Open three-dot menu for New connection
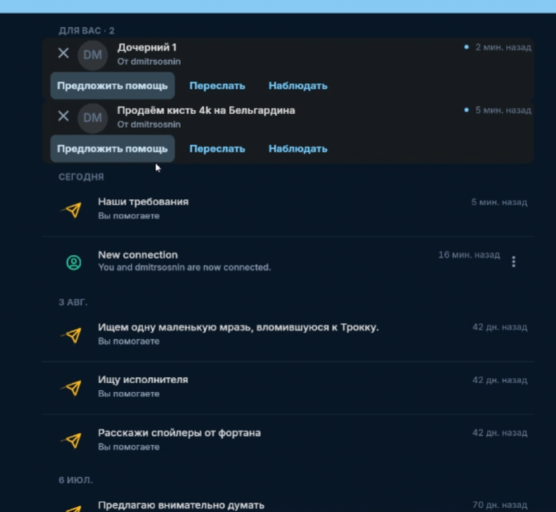Image resolution: width=556 pixels, height=512 pixels. pyautogui.click(x=513, y=262)
